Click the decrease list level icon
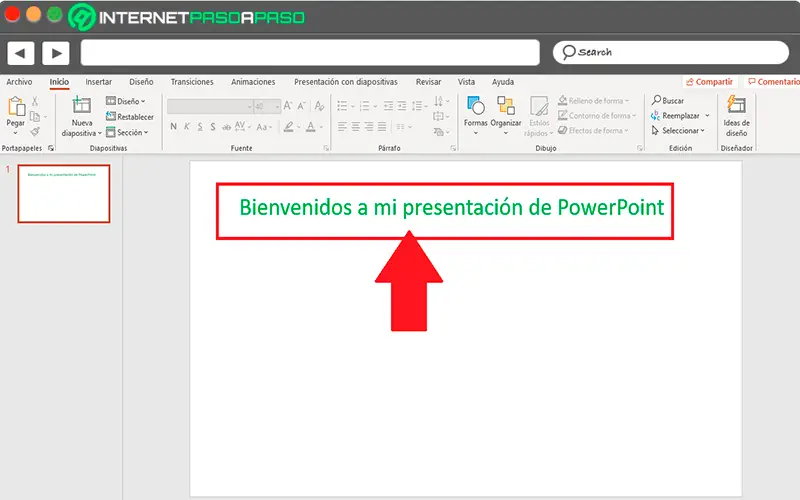The image size is (800, 500). pyautogui.click(x=388, y=106)
